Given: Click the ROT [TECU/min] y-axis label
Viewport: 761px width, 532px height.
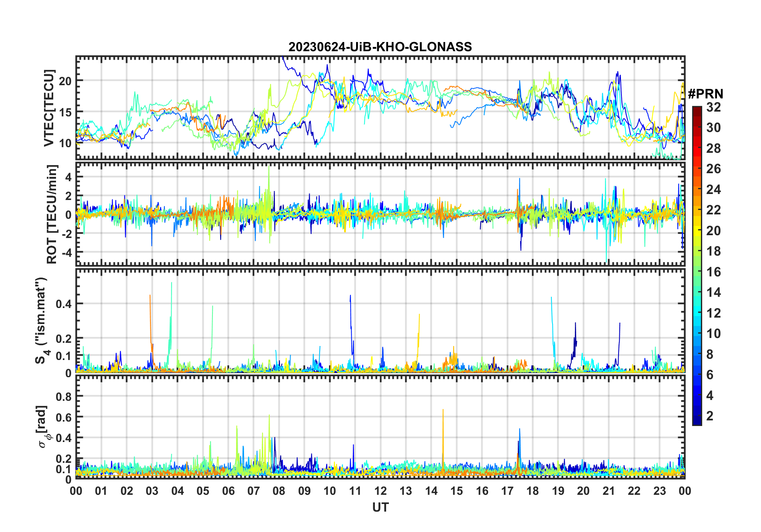Looking at the screenshot, I should click(x=52, y=214).
